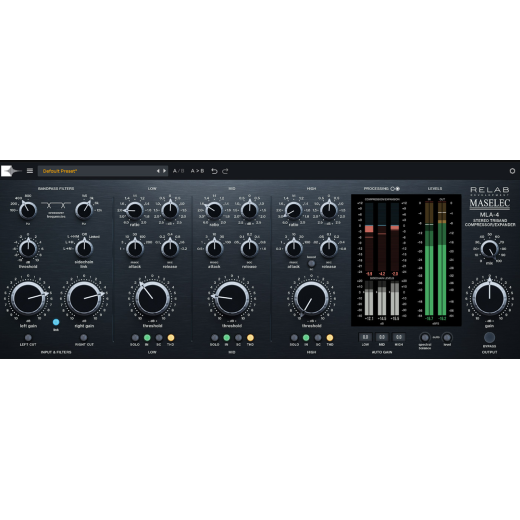Click the right PROCESSING mode indicator
Image resolution: width=520 pixels, height=520 pixels.
[398, 189]
